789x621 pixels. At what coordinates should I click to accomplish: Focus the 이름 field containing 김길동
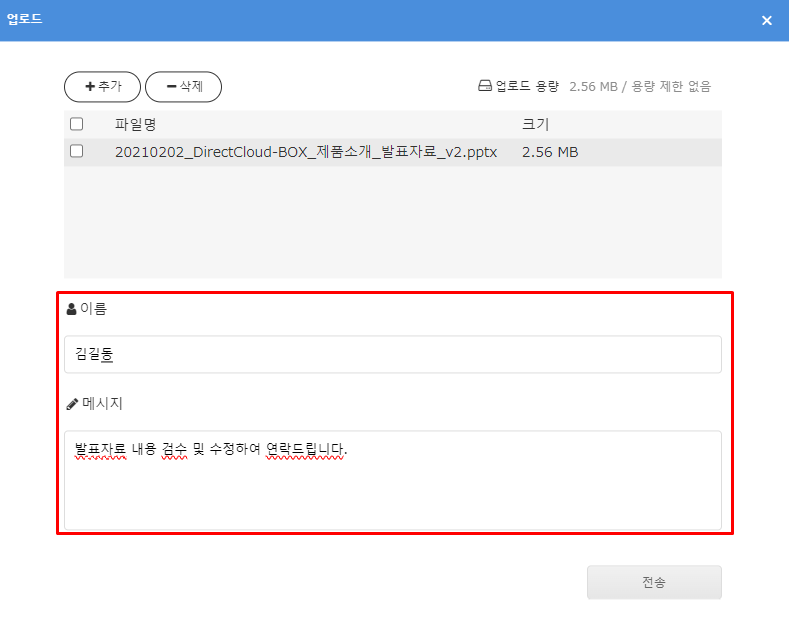pos(392,355)
